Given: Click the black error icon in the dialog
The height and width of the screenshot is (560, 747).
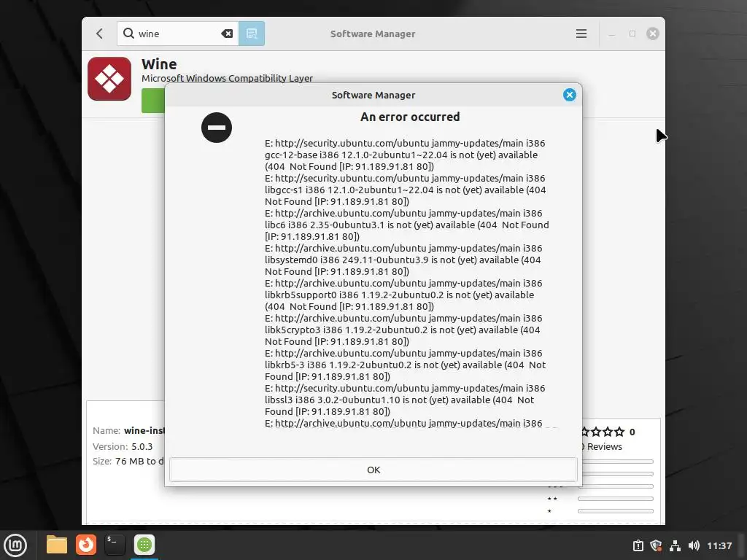Looking at the screenshot, I should 216,128.
